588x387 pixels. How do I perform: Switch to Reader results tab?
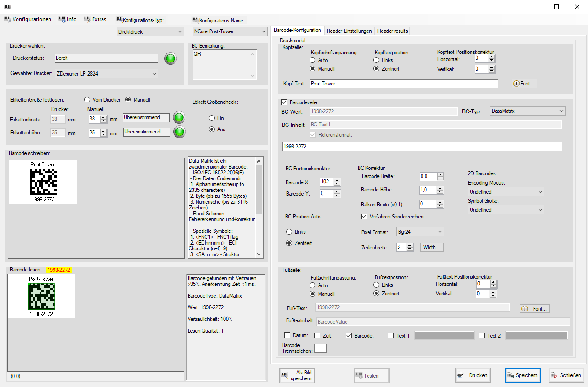[392, 31]
